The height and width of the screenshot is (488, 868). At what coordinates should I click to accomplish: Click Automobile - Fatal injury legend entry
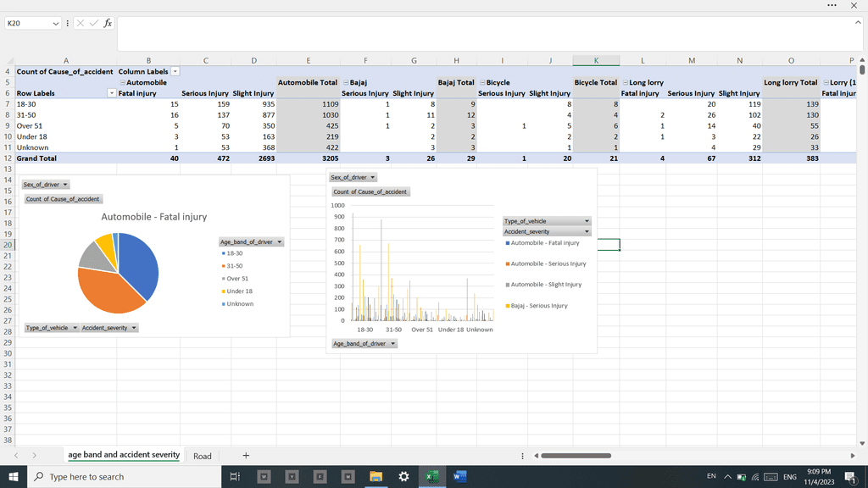click(542, 243)
